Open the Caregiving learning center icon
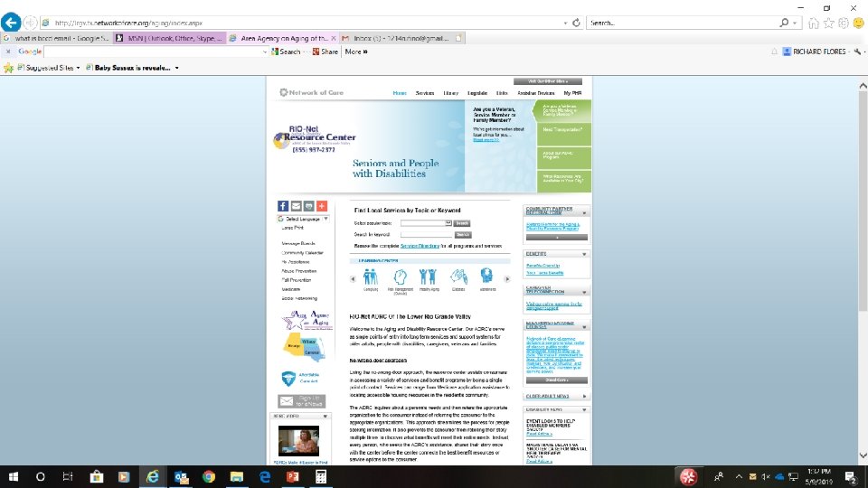This screenshot has width=868, height=488. 371,277
